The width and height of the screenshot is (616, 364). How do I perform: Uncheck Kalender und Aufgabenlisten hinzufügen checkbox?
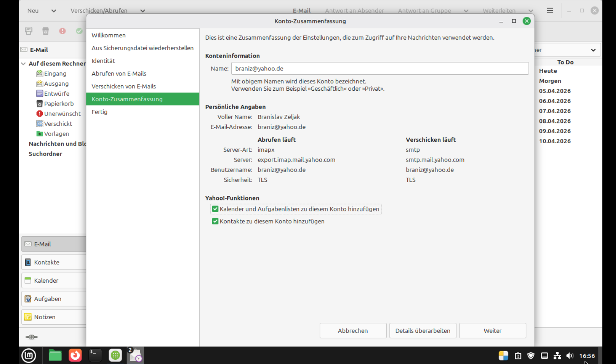(x=215, y=209)
